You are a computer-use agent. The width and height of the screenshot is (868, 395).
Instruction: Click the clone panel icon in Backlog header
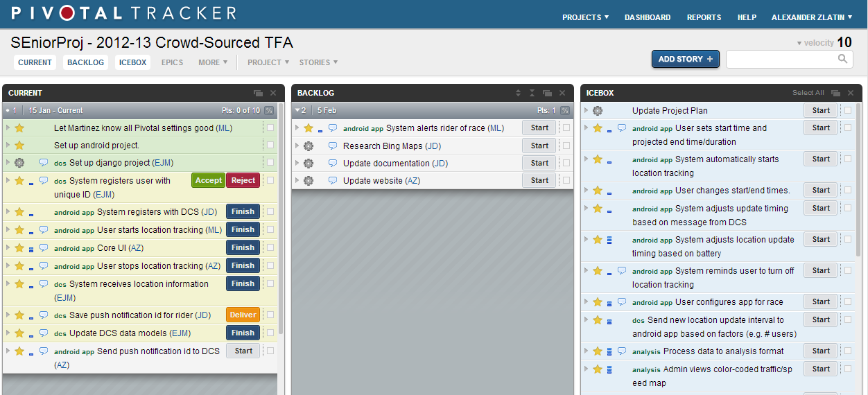547,93
